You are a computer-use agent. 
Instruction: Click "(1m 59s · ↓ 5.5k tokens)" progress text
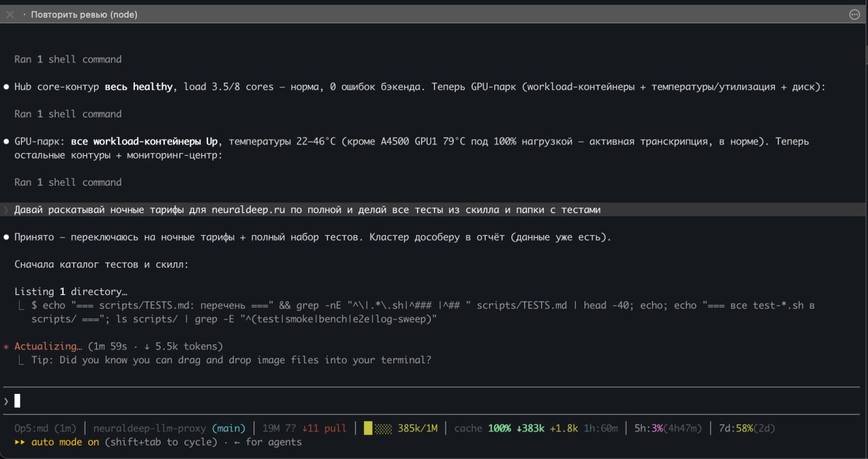[x=155, y=346]
